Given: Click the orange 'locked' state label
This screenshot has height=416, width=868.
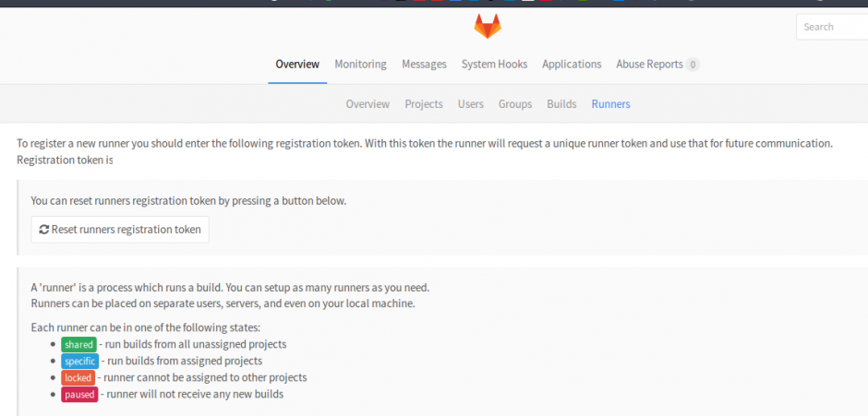Looking at the screenshot, I should pyautogui.click(x=78, y=377).
